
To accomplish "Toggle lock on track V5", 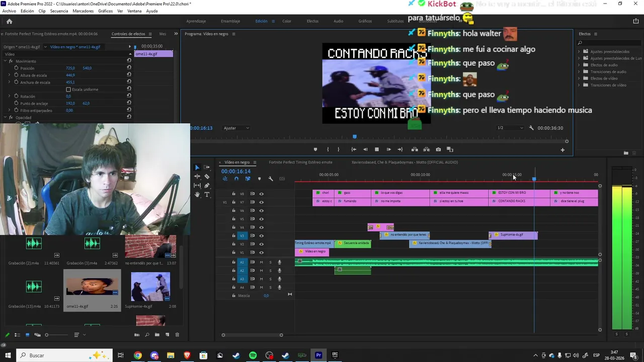I will 233,219.
